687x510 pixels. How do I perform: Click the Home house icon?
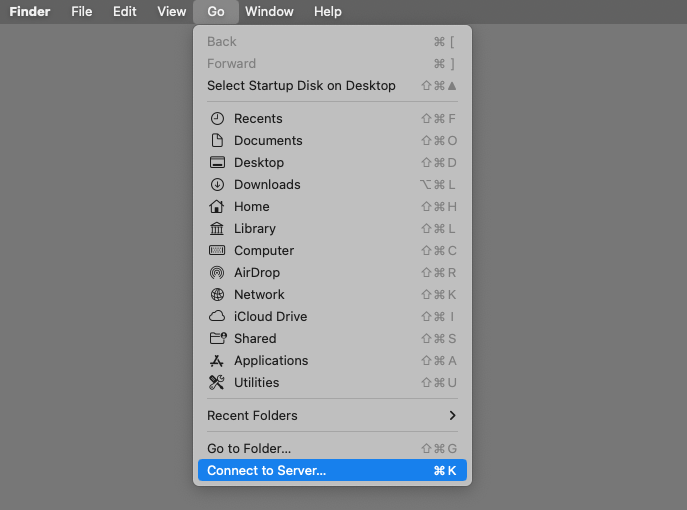click(x=216, y=206)
